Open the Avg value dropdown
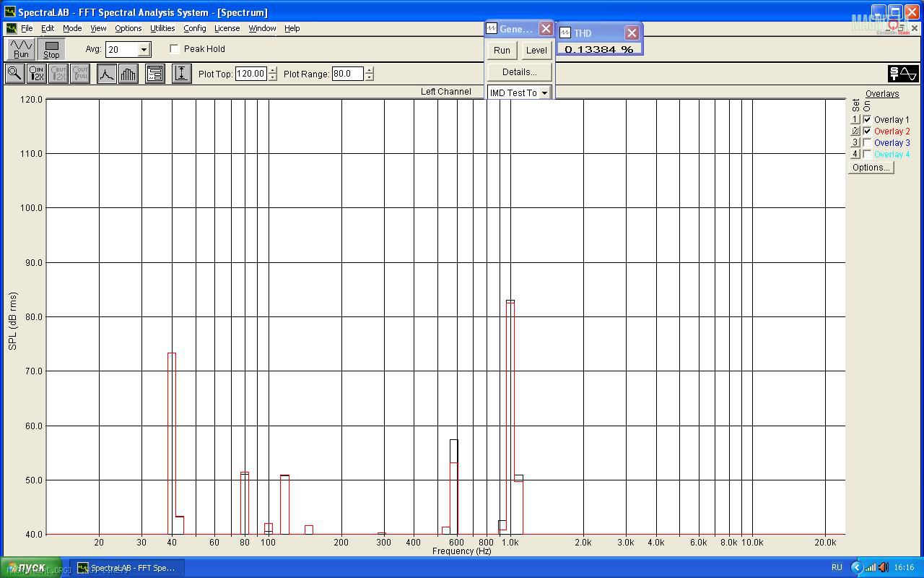Screen dimensions: 924x578 [x=144, y=50]
